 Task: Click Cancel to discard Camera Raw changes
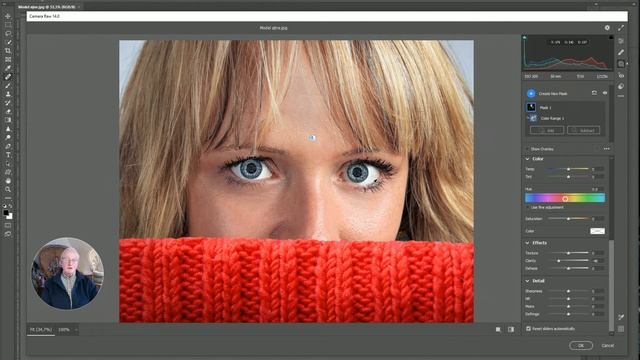pos(608,345)
